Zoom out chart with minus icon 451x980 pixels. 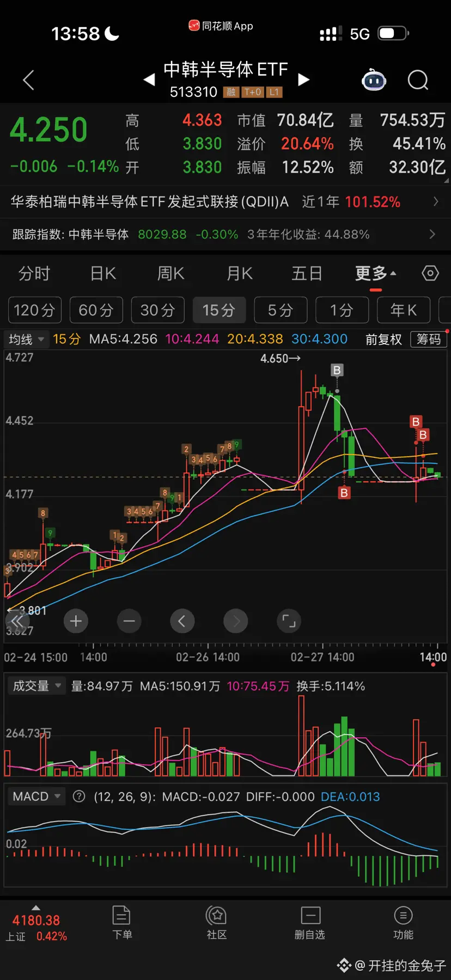[129, 621]
